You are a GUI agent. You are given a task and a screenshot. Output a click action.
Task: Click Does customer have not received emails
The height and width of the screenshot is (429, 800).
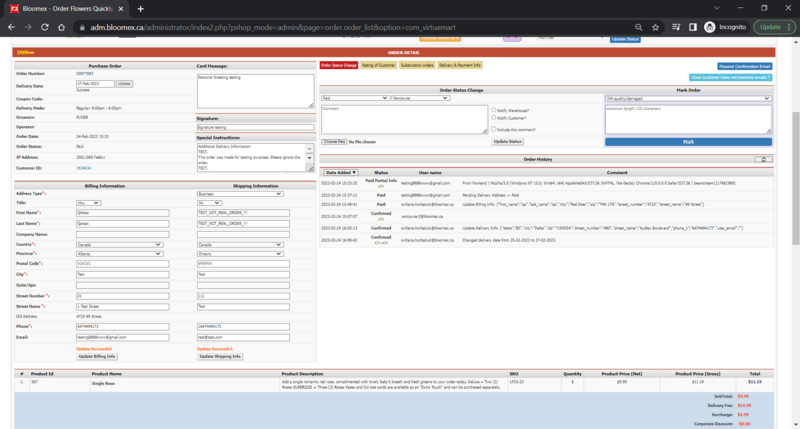[x=731, y=78]
